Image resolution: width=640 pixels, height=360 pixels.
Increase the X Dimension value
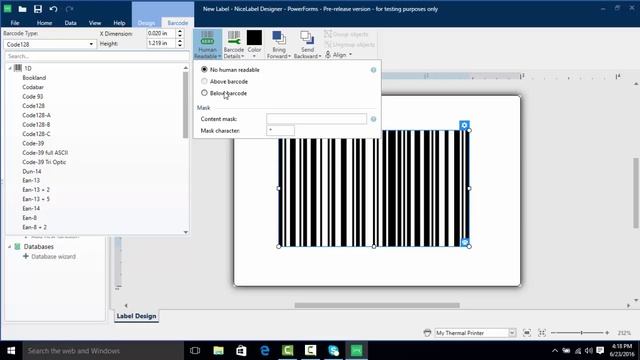[x=180, y=31]
